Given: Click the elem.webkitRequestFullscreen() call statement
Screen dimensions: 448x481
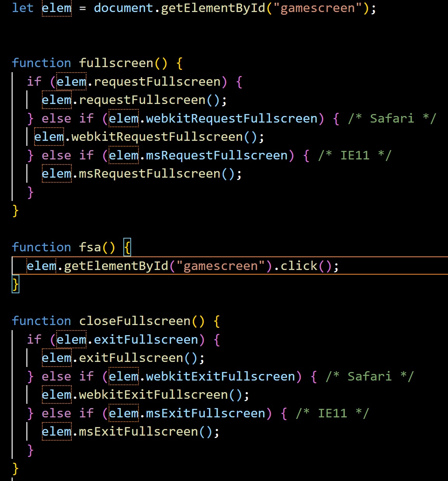Looking at the screenshot, I should tap(149, 137).
